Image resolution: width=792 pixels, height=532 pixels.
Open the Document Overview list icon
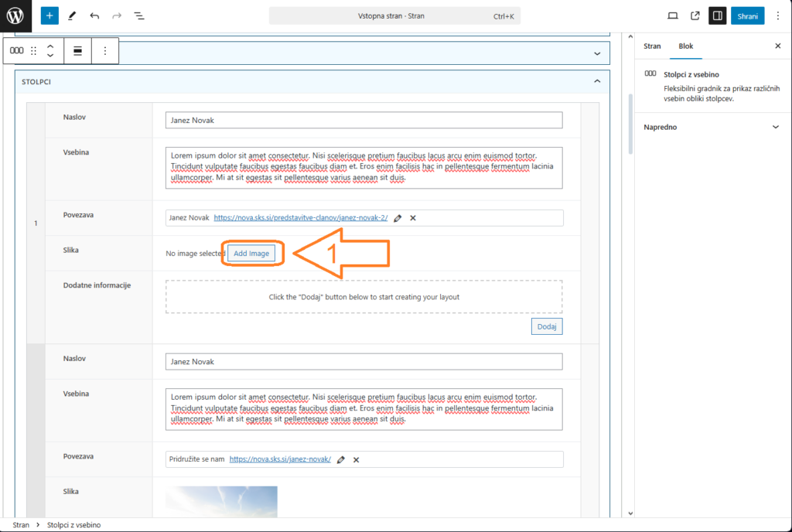(139, 15)
